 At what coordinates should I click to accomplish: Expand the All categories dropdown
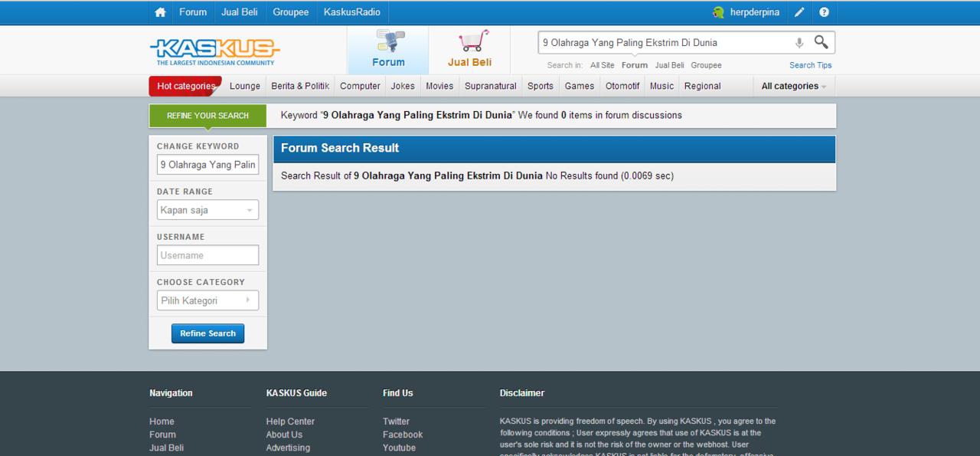pos(794,86)
